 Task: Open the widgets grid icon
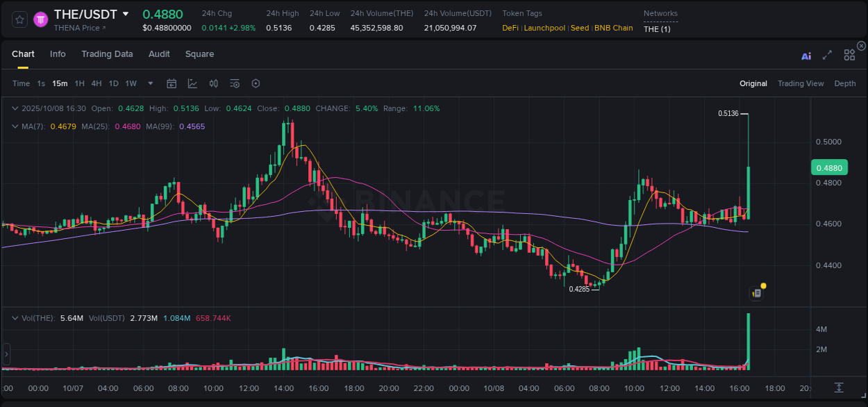point(849,55)
